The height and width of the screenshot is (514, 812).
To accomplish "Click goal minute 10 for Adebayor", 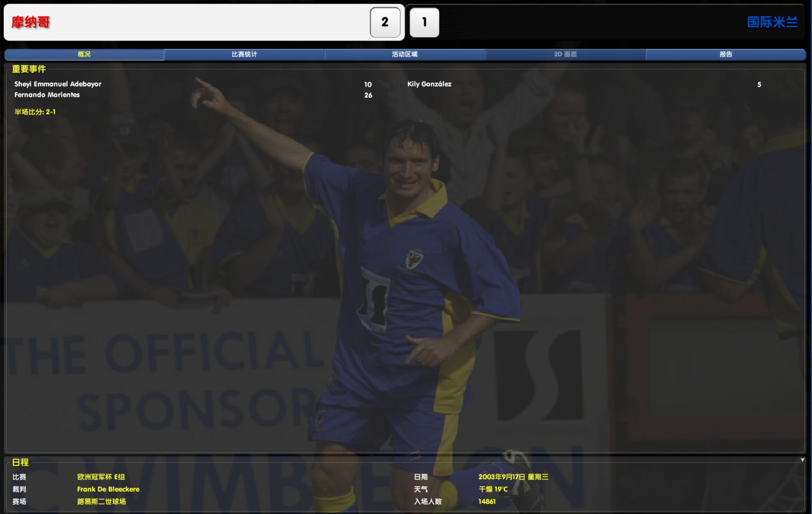I will tap(368, 84).
